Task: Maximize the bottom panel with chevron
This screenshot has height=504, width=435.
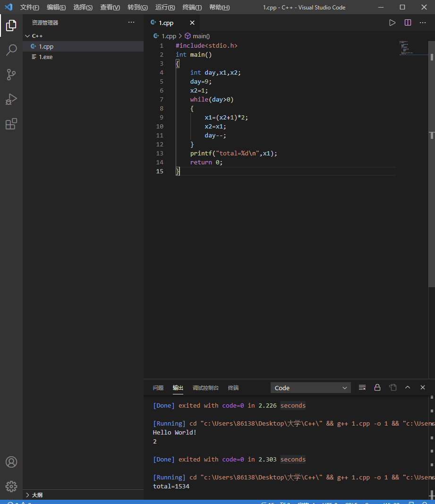Action: (x=408, y=388)
